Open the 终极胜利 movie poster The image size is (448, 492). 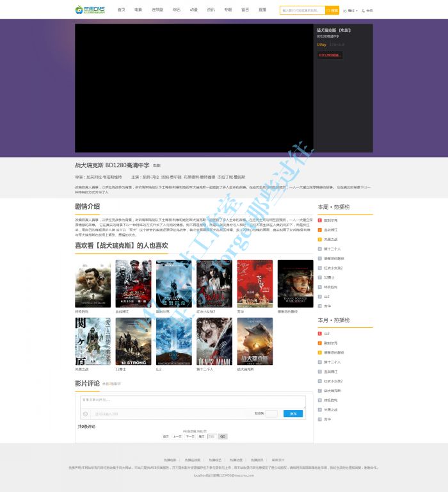[93, 284]
